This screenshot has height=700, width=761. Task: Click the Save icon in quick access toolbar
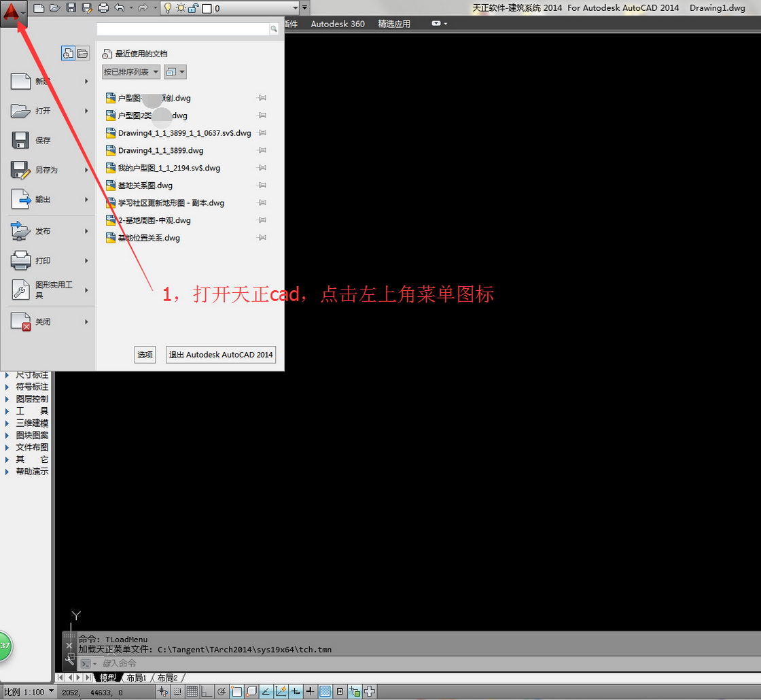click(71, 7)
